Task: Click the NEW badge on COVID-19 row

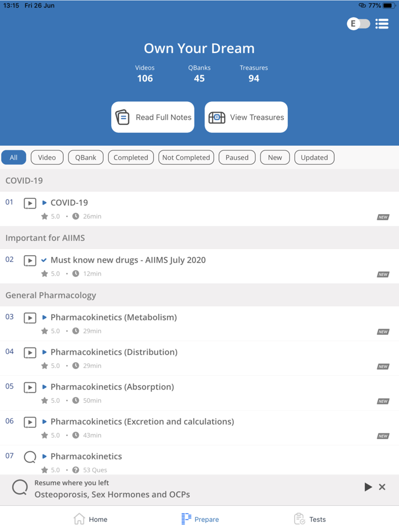Action: 383,217
